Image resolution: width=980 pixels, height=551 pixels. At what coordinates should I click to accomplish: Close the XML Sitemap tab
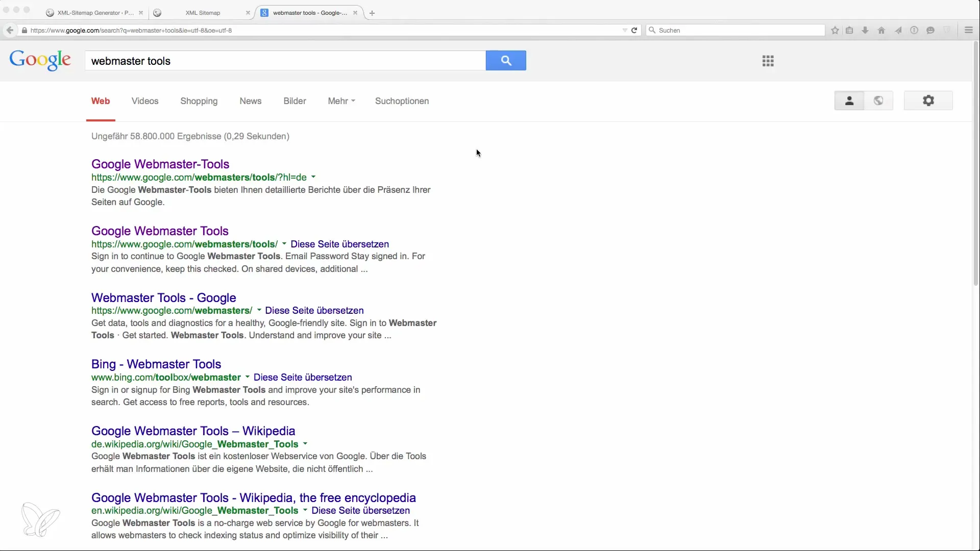pos(248,13)
